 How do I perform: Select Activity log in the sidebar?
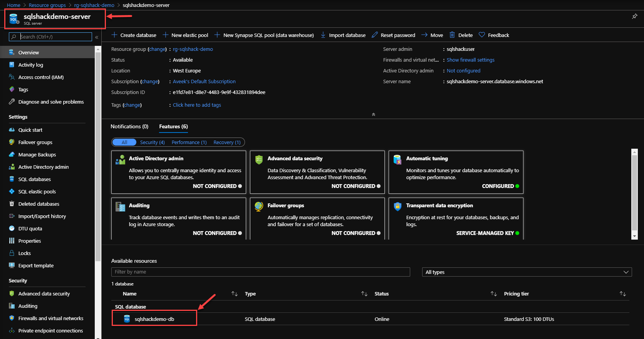[30, 65]
